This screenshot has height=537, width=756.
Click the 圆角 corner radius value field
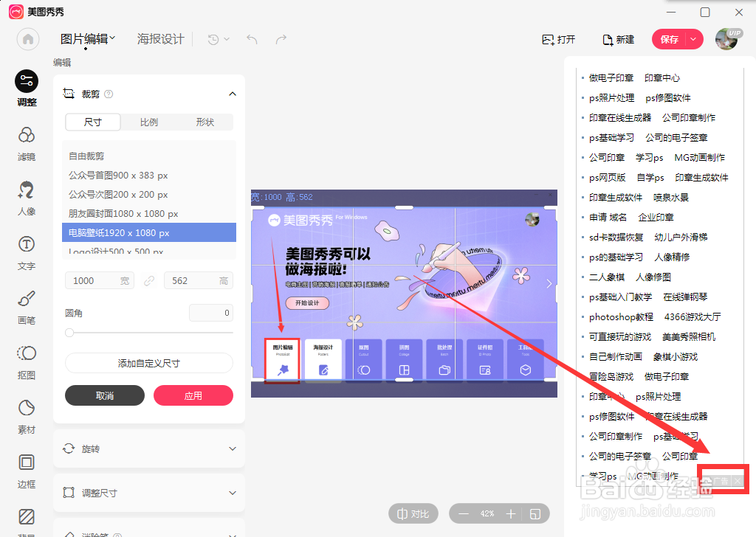click(211, 313)
